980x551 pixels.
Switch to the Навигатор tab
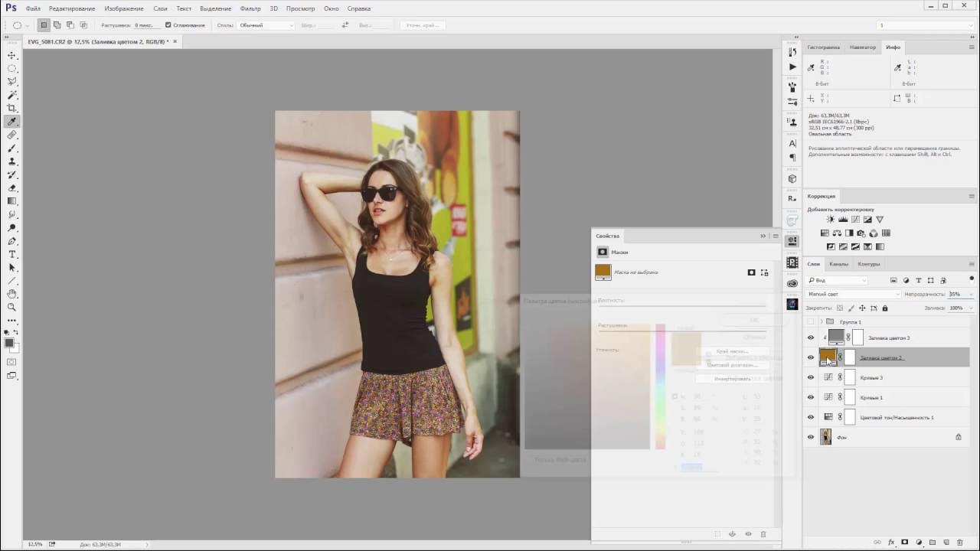click(863, 47)
